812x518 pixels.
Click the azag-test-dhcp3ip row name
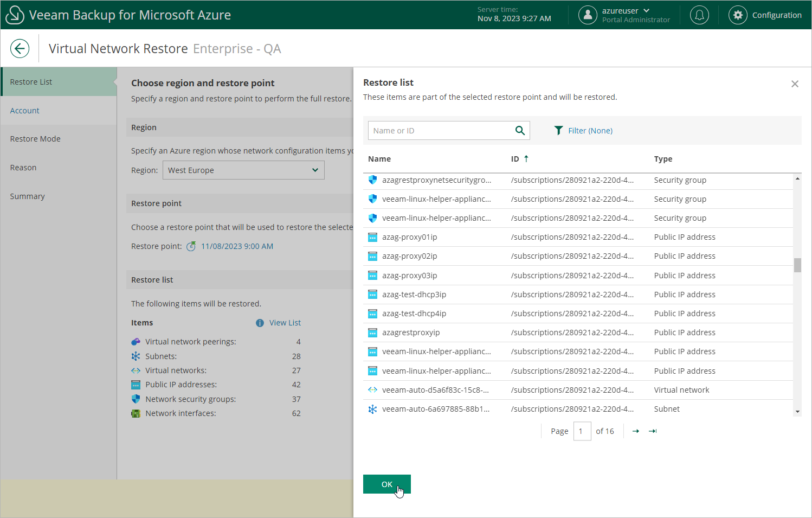click(x=414, y=295)
